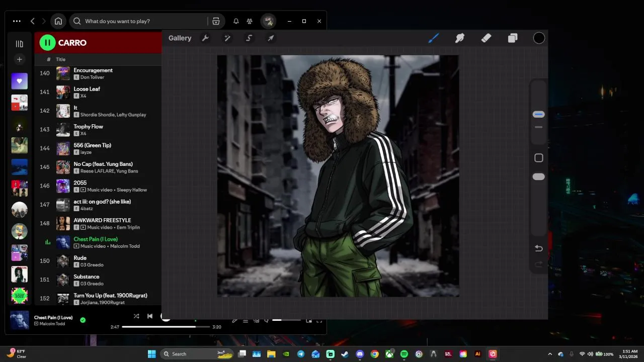This screenshot has height=362, width=644.
Task: Skip to the previous track
Action: [150, 316]
